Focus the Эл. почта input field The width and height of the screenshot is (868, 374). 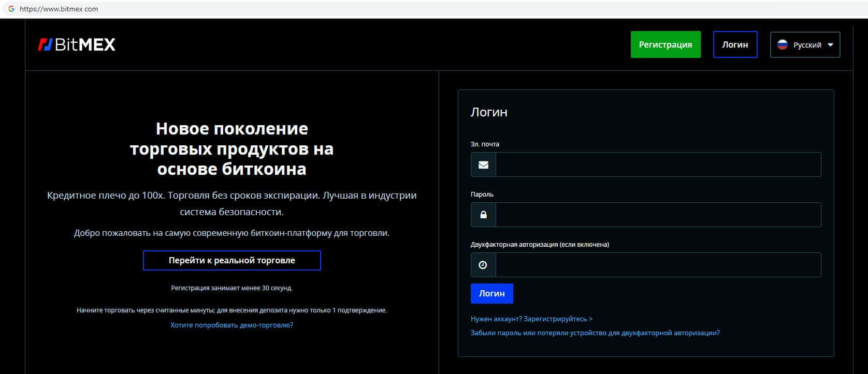(658, 164)
